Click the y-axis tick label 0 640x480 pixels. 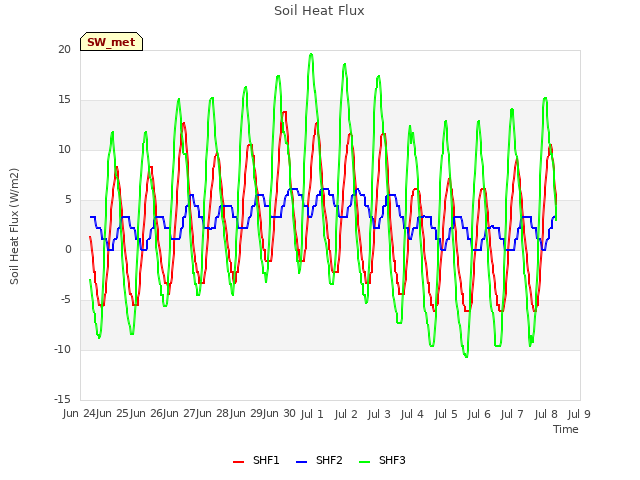click(x=68, y=249)
